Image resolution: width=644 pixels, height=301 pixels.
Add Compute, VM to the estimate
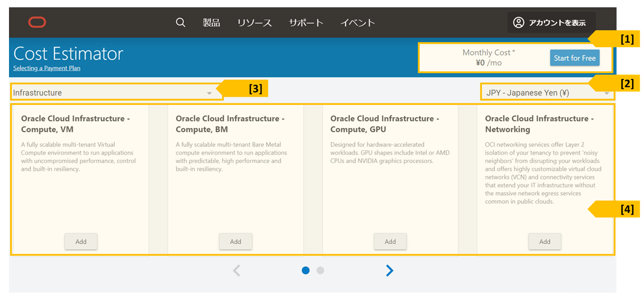coord(81,242)
